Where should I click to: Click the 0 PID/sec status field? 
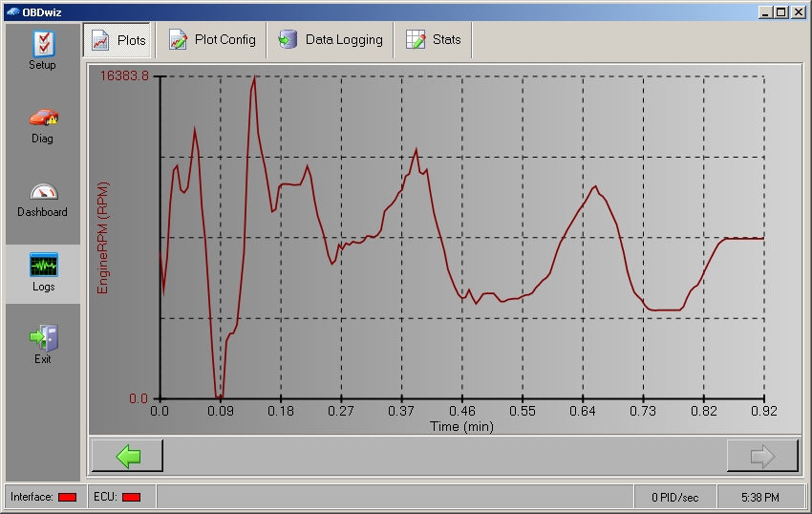coord(674,497)
